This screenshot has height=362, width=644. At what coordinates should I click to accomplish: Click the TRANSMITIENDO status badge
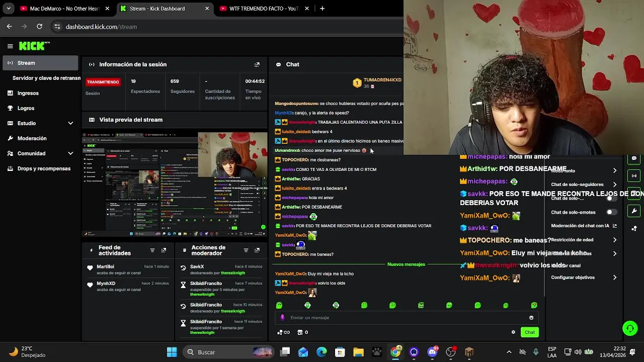103,82
